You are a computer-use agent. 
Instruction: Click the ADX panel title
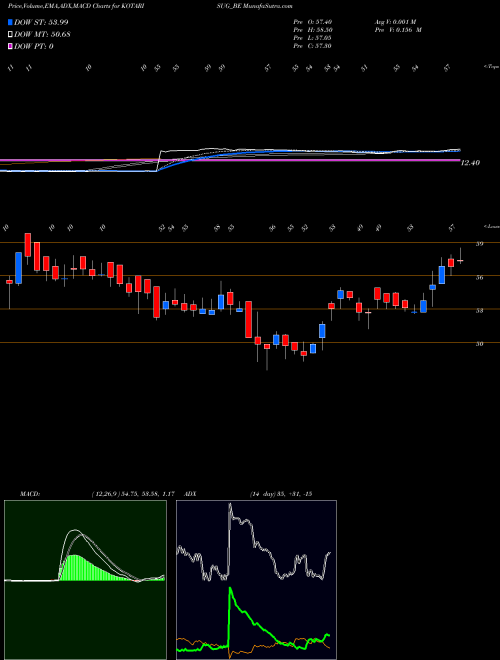[x=191, y=494]
